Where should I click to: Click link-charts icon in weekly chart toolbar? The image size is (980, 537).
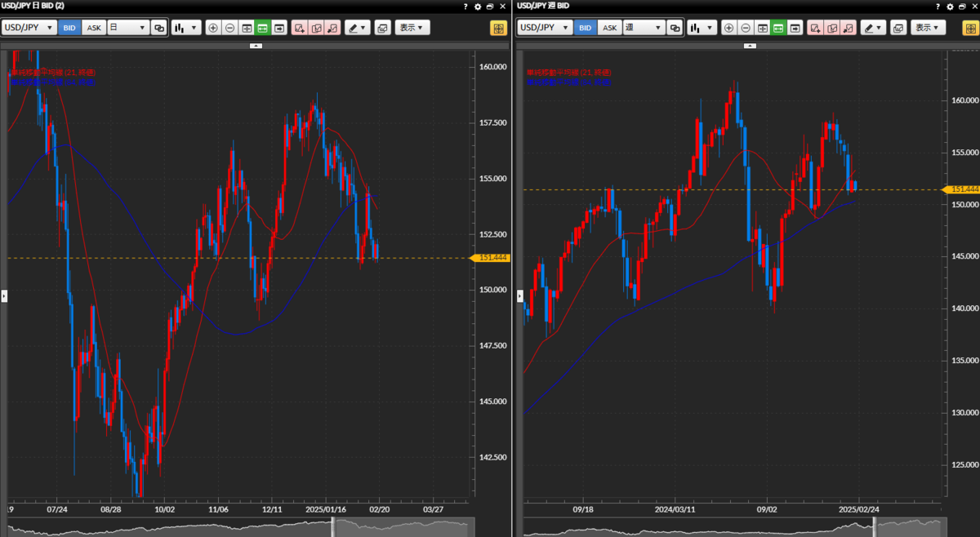click(x=675, y=28)
